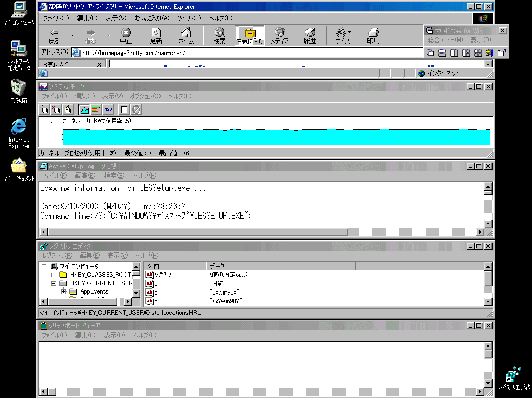Select the AppEvents key in the registry tree

coord(94,291)
